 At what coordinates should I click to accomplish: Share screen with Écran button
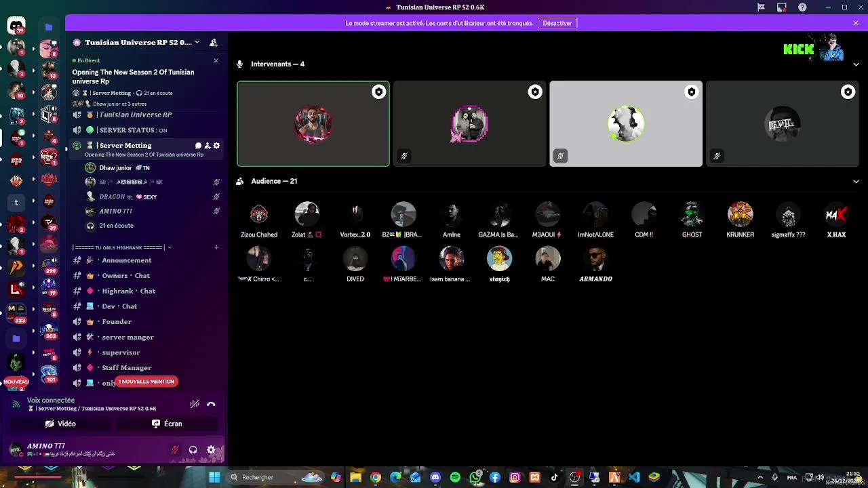[x=167, y=424]
